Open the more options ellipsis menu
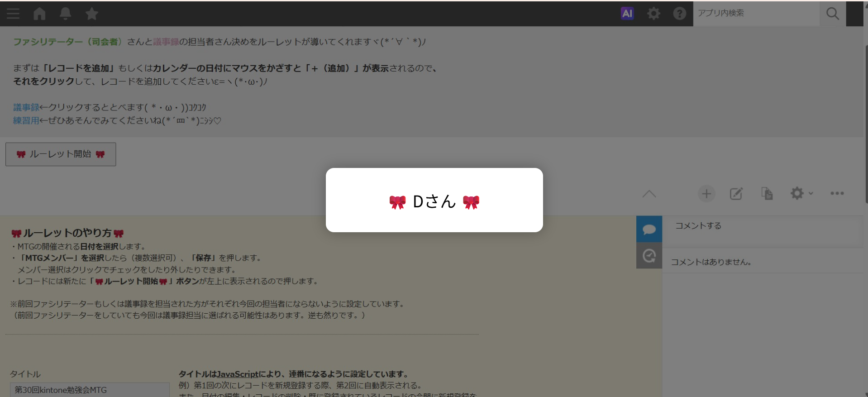Image resolution: width=868 pixels, height=397 pixels. pyautogui.click(x=837, y=193)
